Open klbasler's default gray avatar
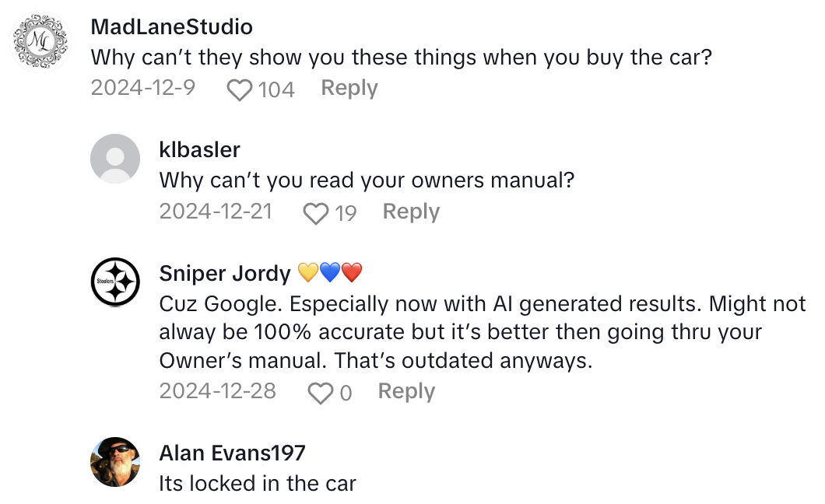This screenshot has height=504, width=825. point(115,159)
